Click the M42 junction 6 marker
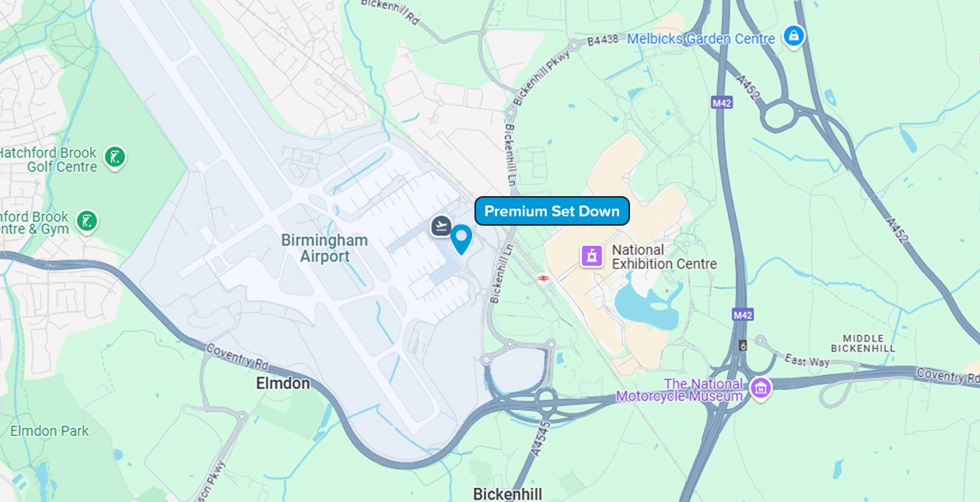The height and width of the screenshot is (502, 980). tap(743, 345)
